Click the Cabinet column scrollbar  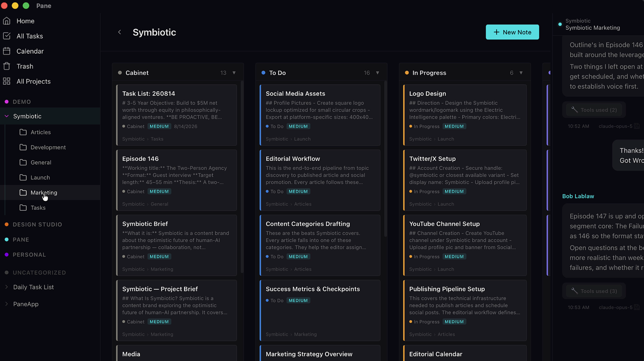(242, 176)
